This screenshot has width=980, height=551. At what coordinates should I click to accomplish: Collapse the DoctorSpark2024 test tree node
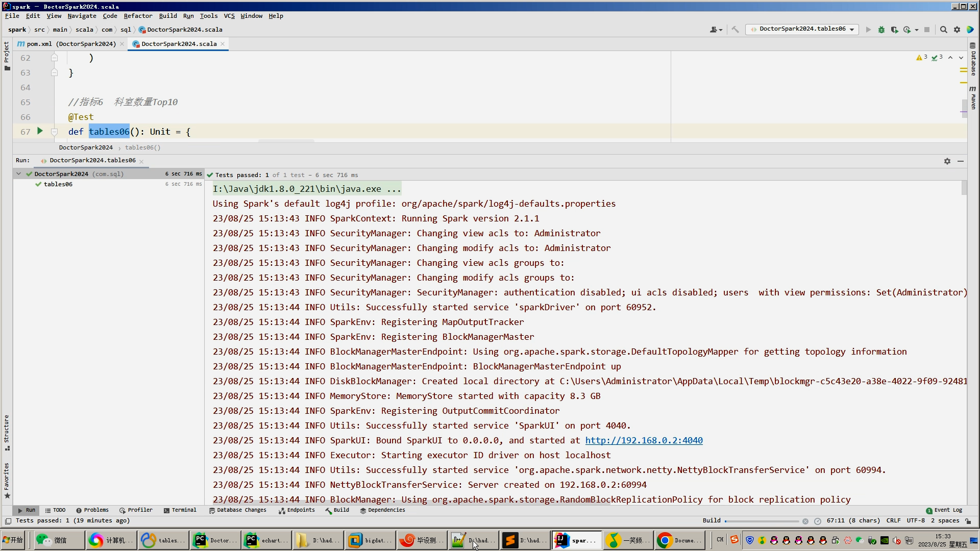pos(19,174)
